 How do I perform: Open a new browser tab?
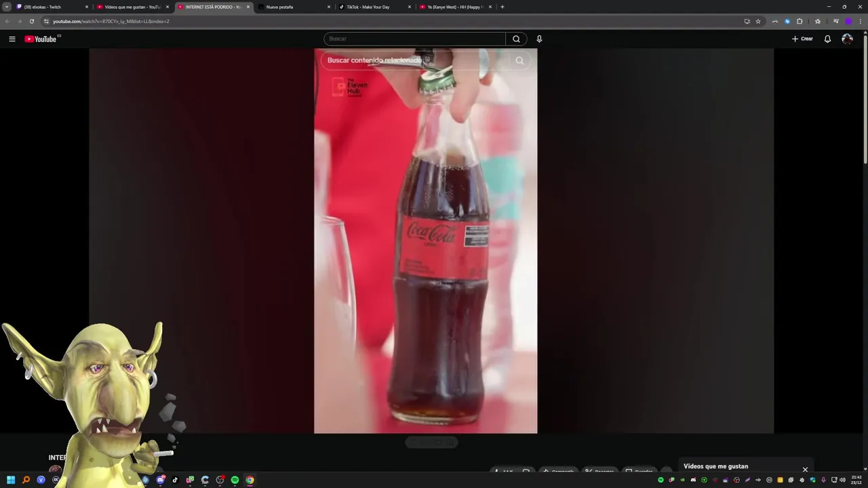pyautogui.click(x=502, y=7)
